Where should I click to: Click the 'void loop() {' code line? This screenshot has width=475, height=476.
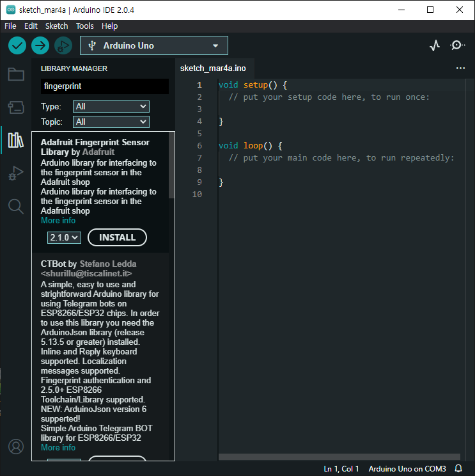(x=250, y=146)
